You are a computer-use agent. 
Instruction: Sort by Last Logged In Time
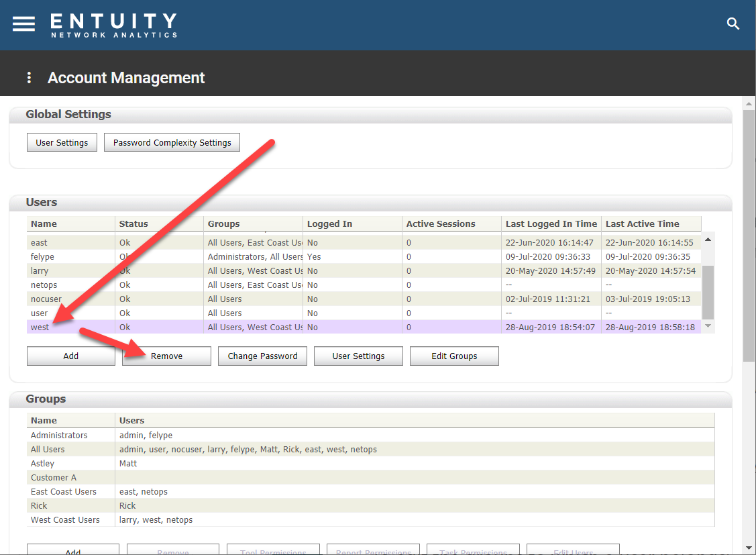[551, 223]
